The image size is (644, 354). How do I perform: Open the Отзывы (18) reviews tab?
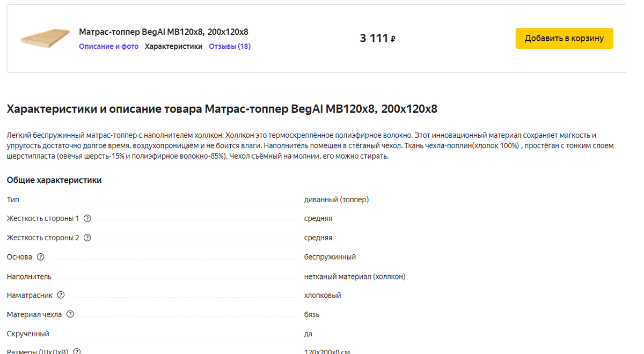pos(230,46)
